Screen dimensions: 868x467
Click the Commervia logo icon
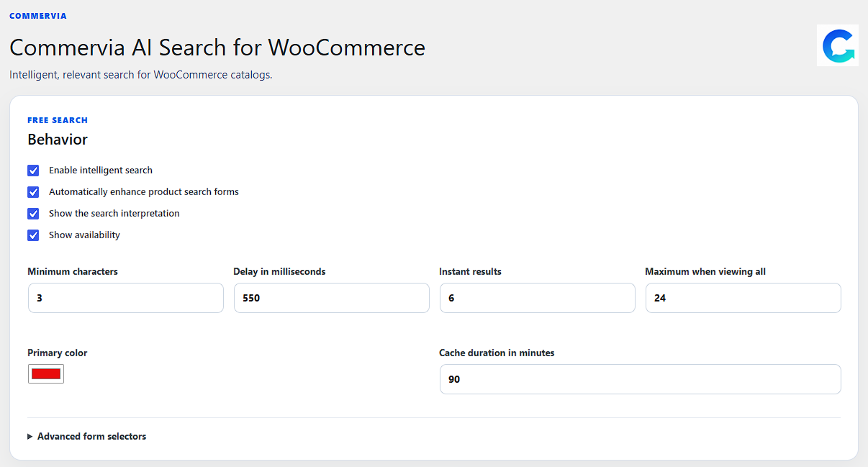tap(838, 45)
